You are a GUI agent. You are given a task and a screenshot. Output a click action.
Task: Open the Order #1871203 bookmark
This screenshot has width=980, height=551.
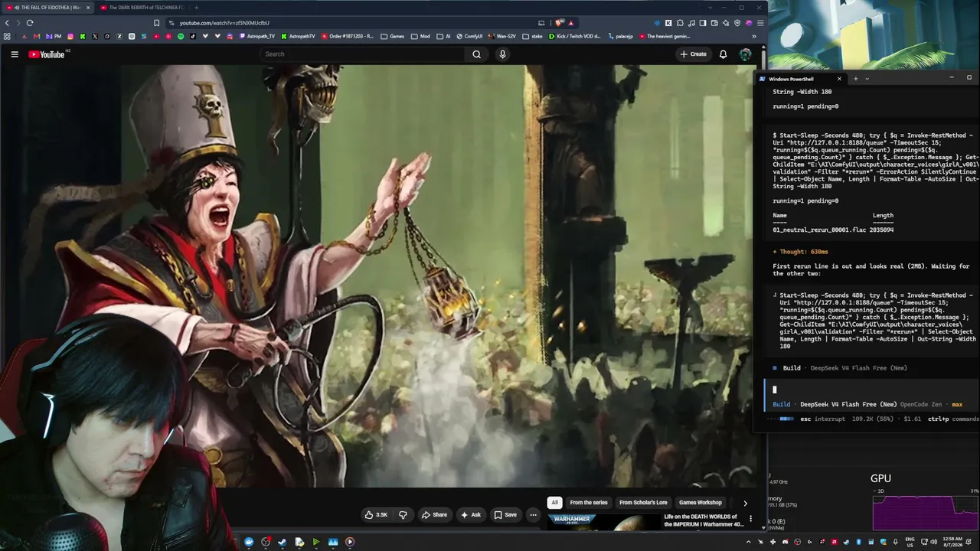[x=348, y=36]
